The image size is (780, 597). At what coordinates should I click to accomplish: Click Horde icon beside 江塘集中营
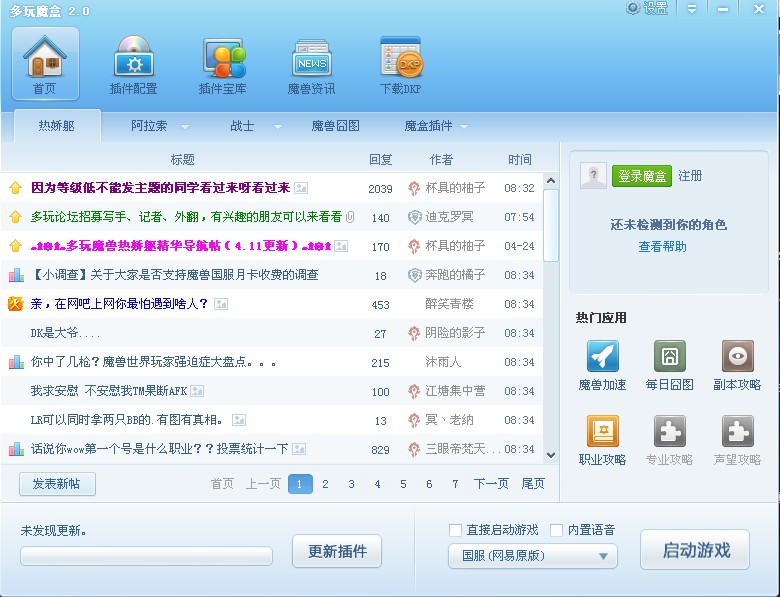(414, 392)
